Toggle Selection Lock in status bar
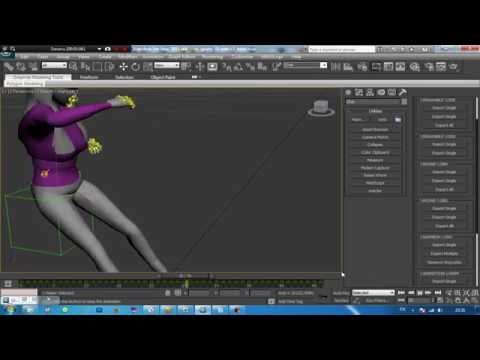The width and height of the screenshot is (480, 360). coord(168,293)
